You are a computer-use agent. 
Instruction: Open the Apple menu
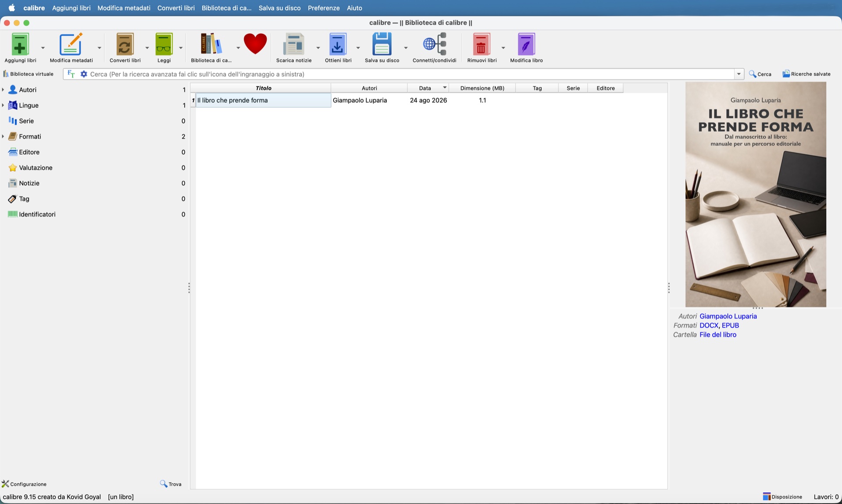click(12, 8)
